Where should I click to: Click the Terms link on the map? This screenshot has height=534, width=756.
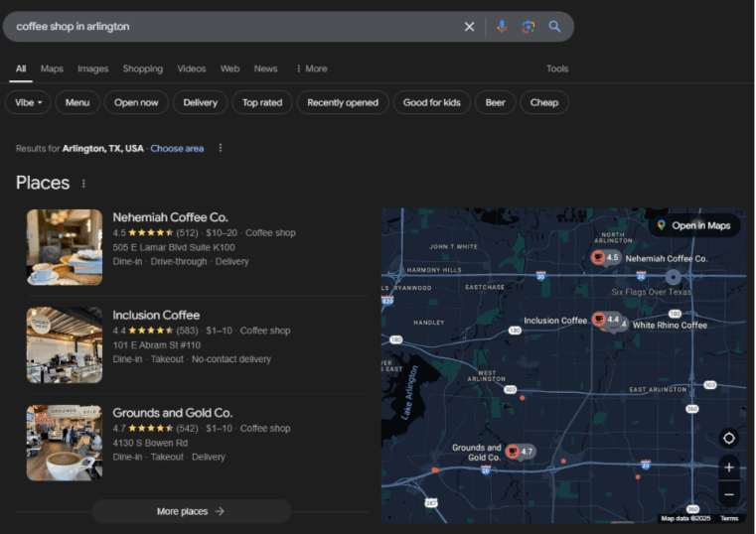point(729,518)
